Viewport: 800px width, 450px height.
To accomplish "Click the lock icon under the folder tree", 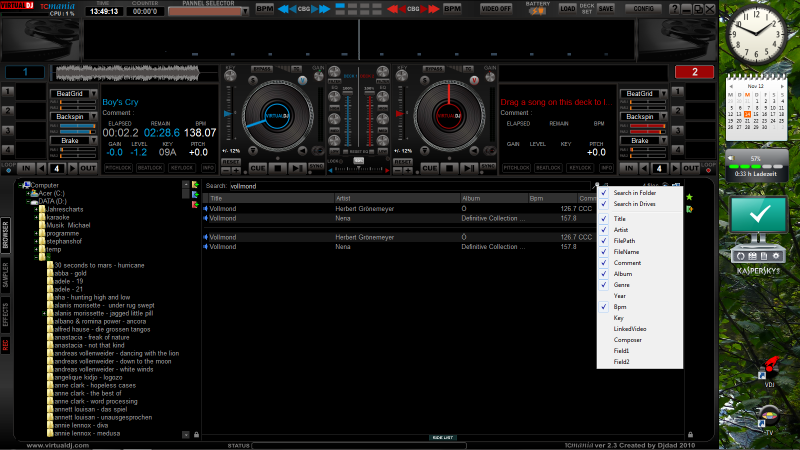I will pos(196,435).
